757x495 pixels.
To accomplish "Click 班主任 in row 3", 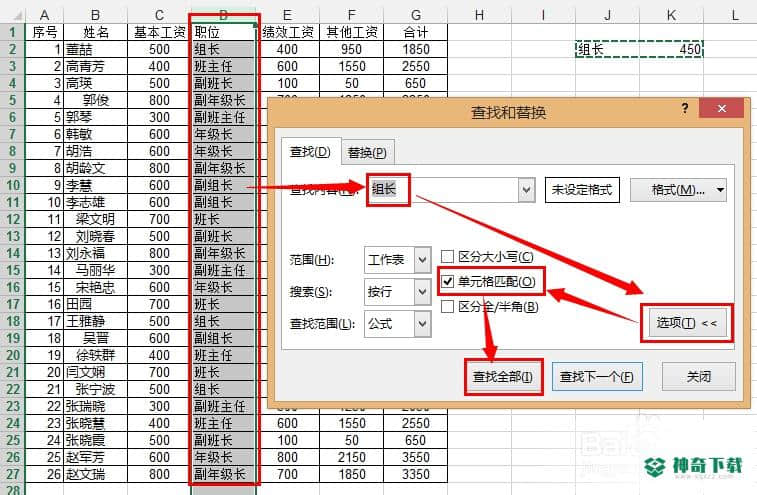I will coord(224,66).
